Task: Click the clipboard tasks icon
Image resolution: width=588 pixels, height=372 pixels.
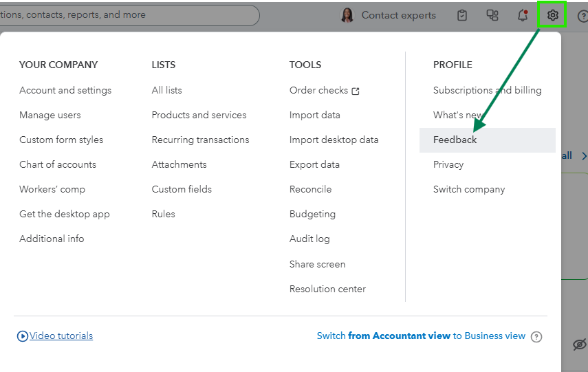Action: click(462, 15)
